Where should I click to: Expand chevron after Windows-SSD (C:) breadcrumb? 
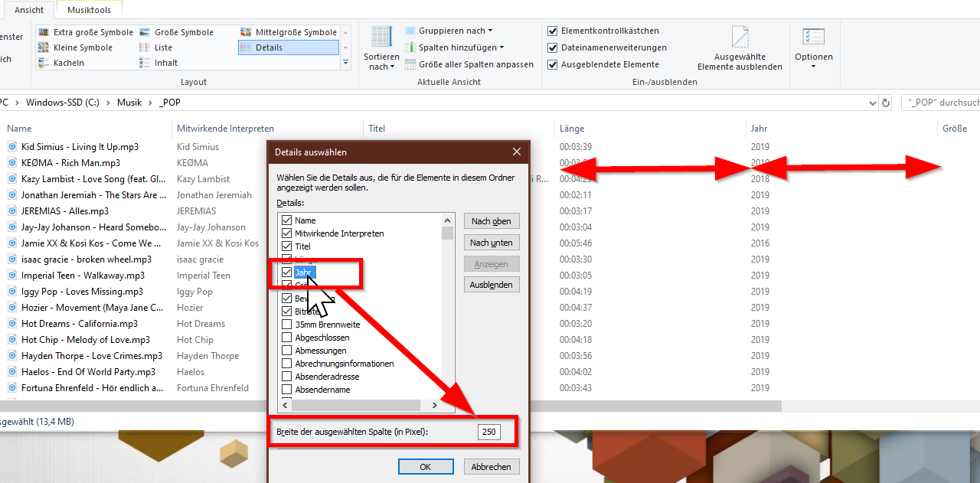click(109, 103)
